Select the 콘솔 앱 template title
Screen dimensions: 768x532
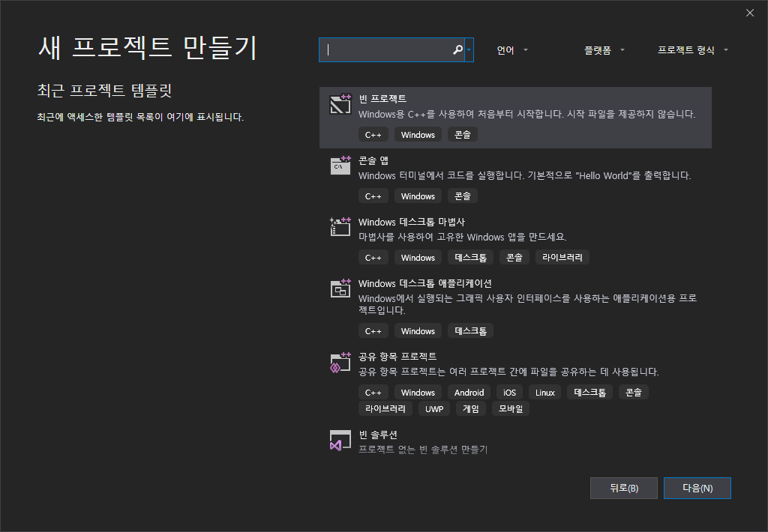[373, 160]
